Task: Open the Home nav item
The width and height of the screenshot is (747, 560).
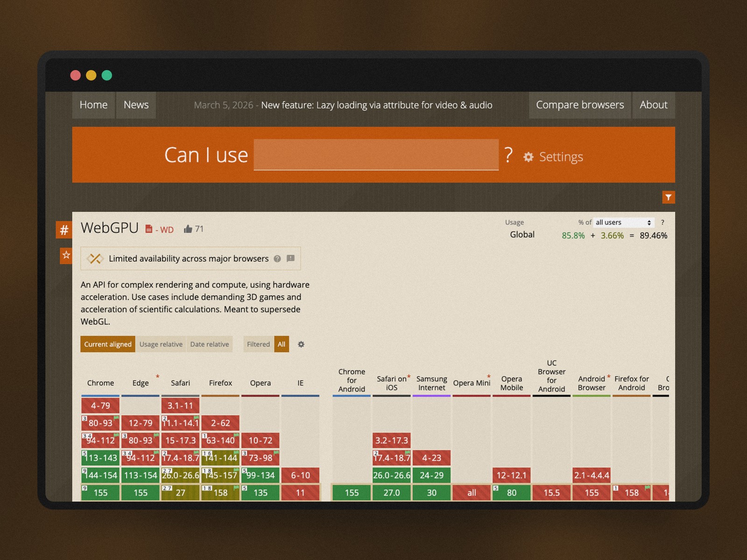Action: click(93, 105)
